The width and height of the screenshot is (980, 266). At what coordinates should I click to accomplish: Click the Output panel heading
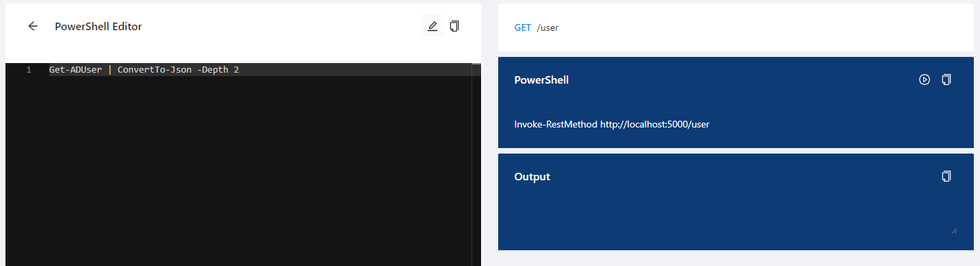point(532,177)
